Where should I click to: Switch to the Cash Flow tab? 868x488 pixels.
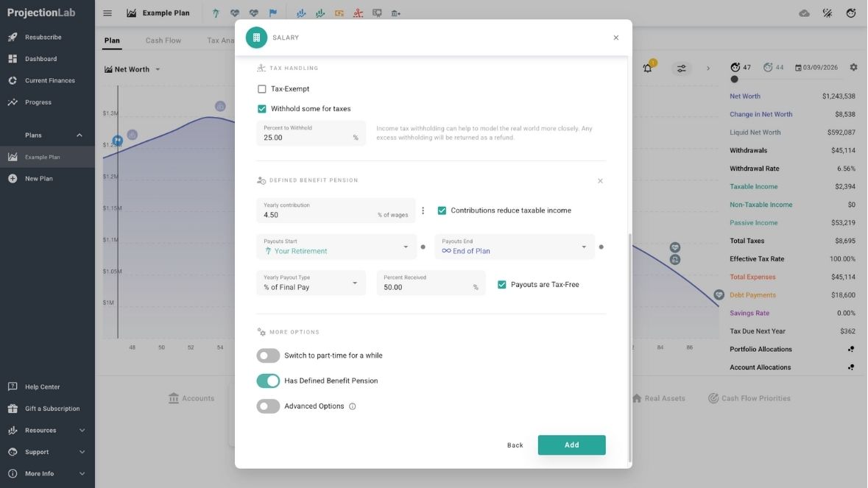tap(163, 40)
